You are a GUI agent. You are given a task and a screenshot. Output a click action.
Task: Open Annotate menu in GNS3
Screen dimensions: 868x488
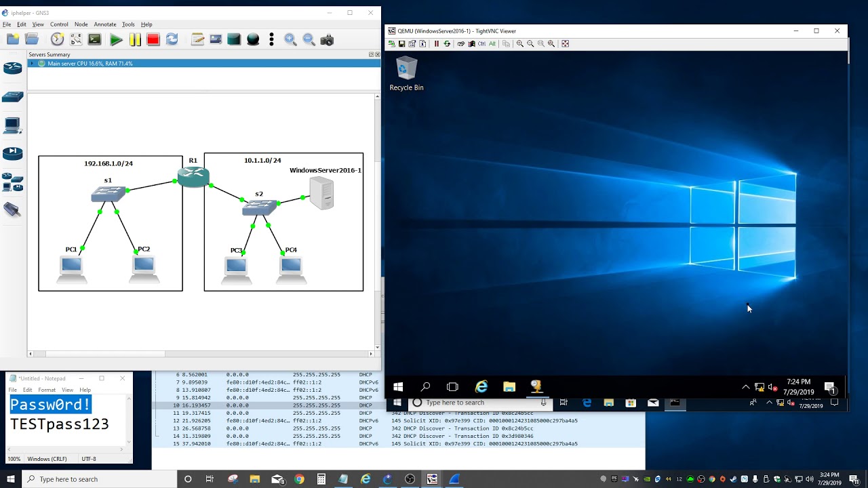point(105,24)
